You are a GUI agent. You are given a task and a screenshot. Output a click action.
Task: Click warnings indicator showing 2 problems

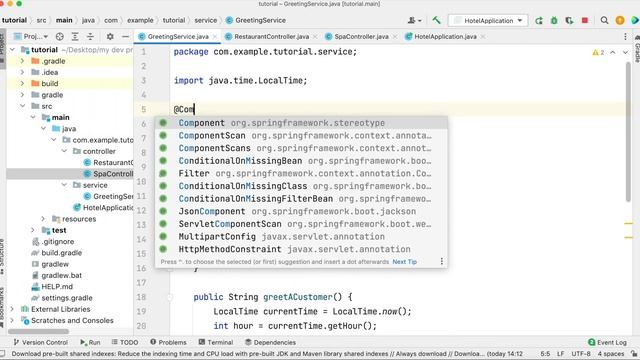click(598, 52)
